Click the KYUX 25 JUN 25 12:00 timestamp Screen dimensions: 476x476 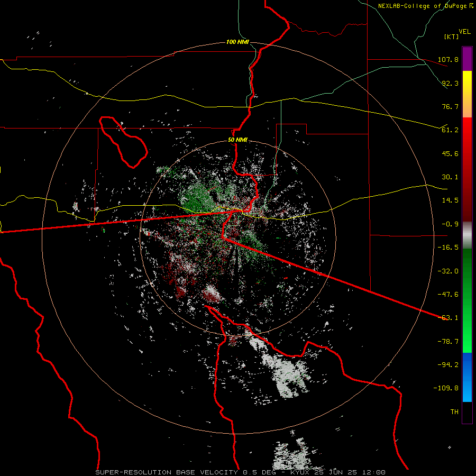point(338,472)
